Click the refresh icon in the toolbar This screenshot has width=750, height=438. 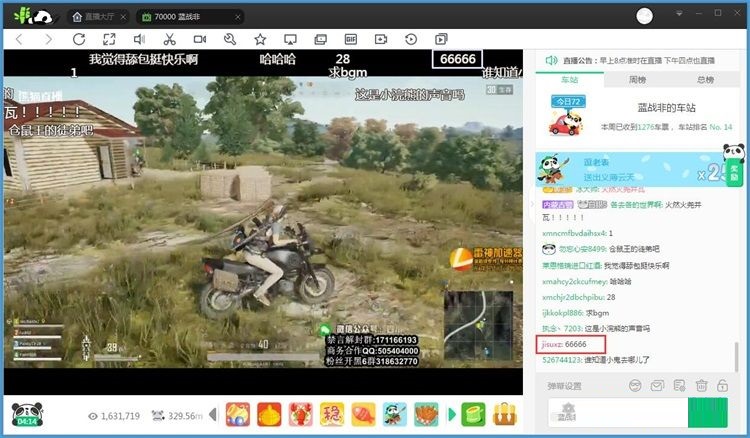coord(79,39)
